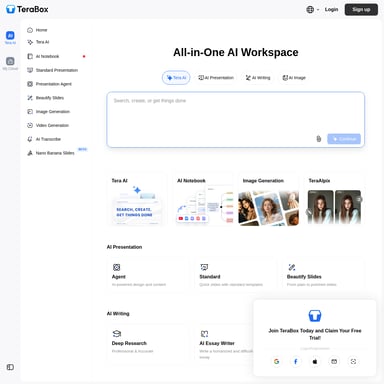Click the Continue button

point(344,139)
